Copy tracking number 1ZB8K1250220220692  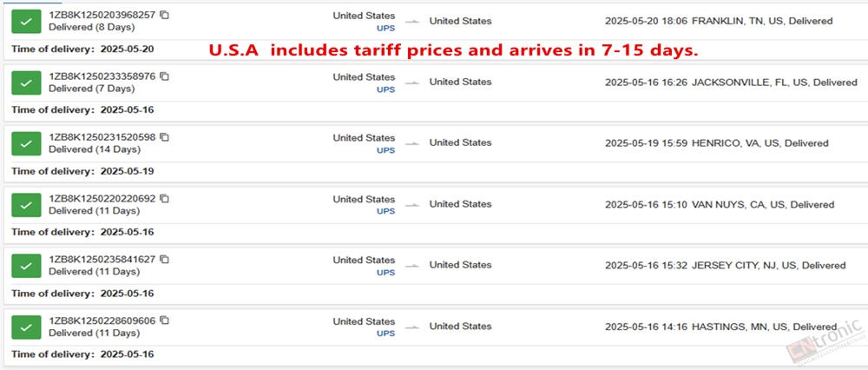(x=164, y=198)
